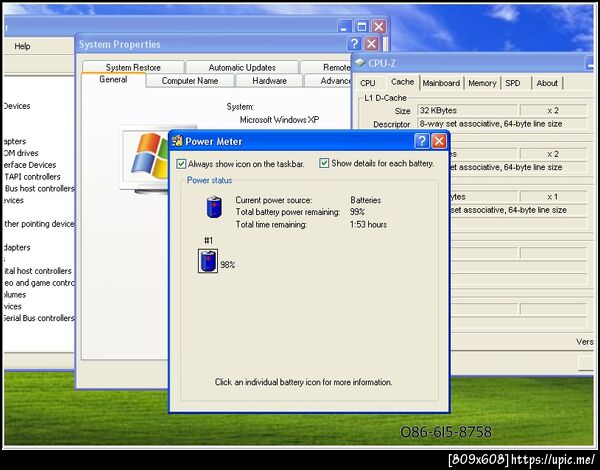Switch to the Hardware tab in System Properties
Viewport: 600px width, 470px height.
tap(269, 81)
